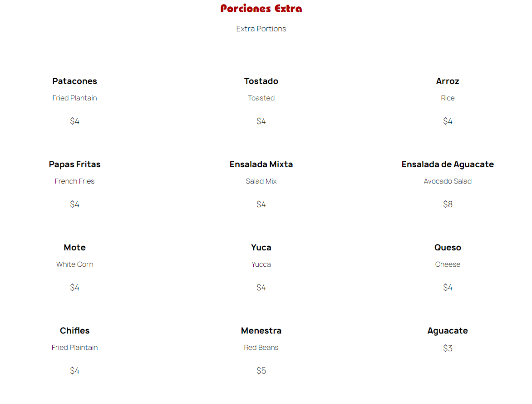Click the Tostado item title
The width and height of the screenshot is (532, 404).
261,81
